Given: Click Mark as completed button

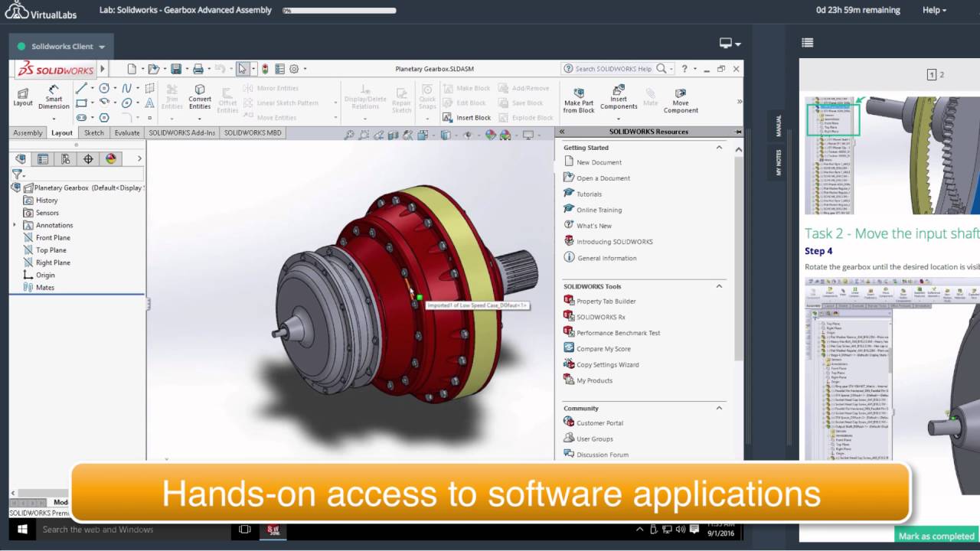Looking at the screenshot, I should click(x=936, y=536).
